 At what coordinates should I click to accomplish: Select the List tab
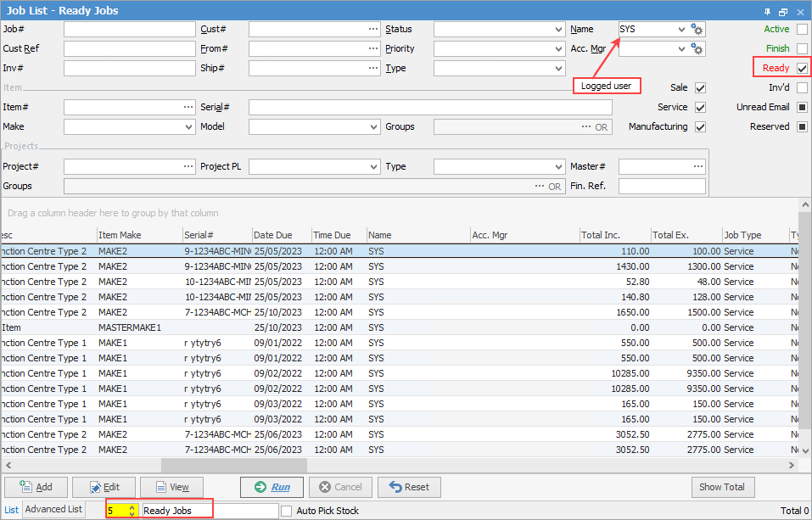pos(11,510)
